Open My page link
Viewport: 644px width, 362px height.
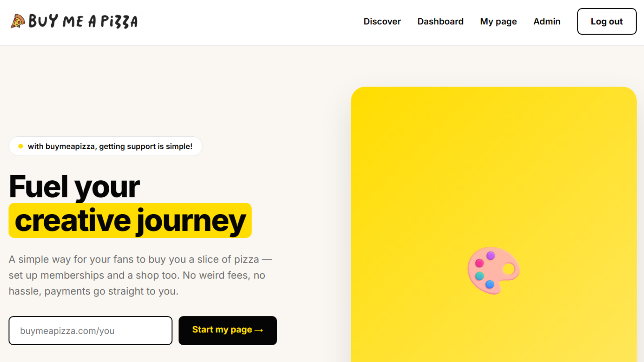click(x=498, y=21)
